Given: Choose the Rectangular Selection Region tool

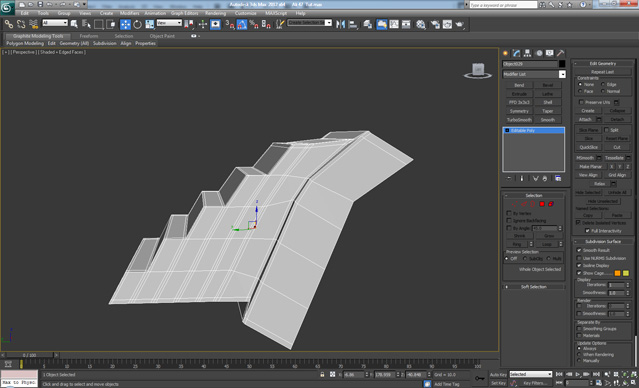Looking at the screenshot, I should [99, 24].
